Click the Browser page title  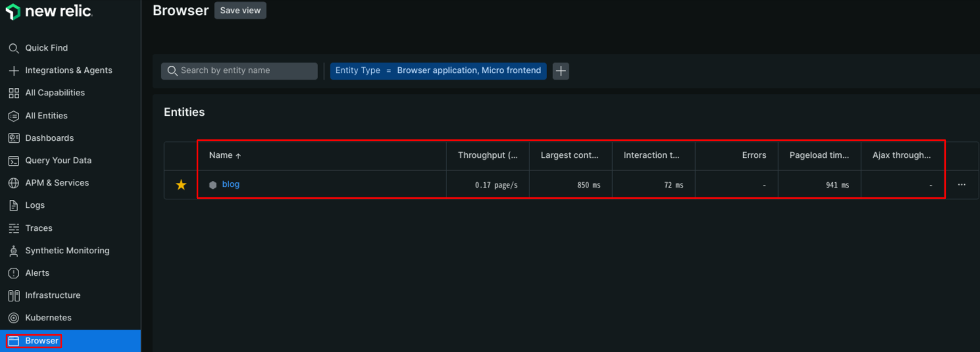(180, 11)
